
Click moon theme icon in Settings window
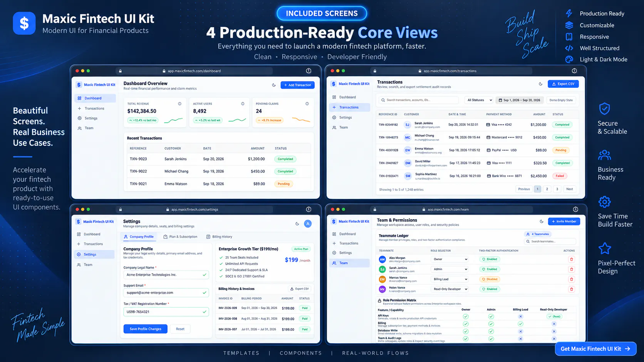tap(297, 224)
